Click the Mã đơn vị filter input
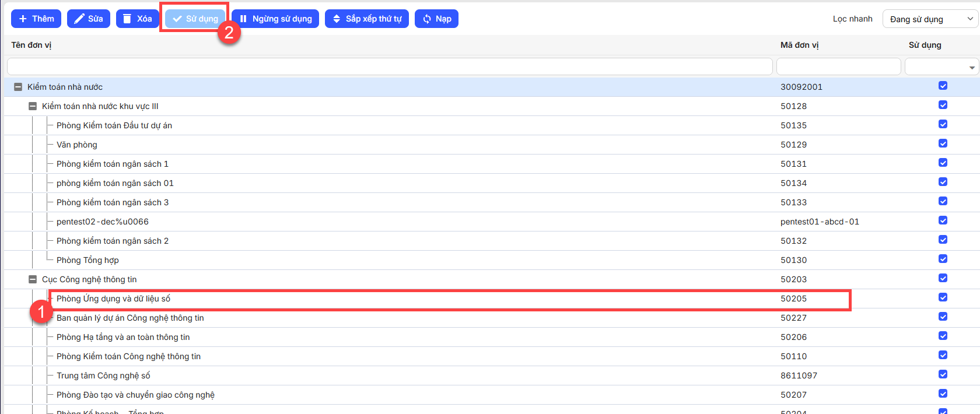This screenshot has height=414, width=980. click(x=838, y=66)
